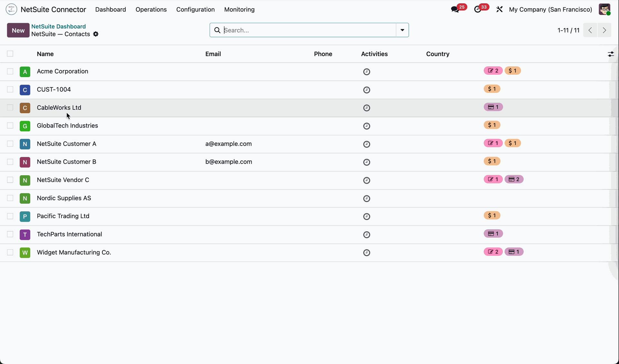The height and width of the screenshot is (364, 619).
Task: Open the gear actions menu beside Contacts
Action: pos(96,34)
